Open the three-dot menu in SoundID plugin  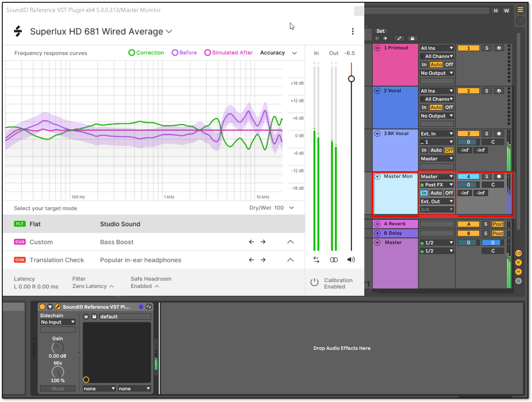tap(353, 32)
